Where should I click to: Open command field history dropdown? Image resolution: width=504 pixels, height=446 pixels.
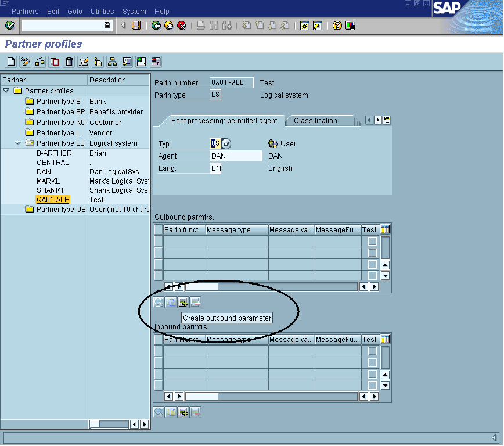(x=107, y=25)
